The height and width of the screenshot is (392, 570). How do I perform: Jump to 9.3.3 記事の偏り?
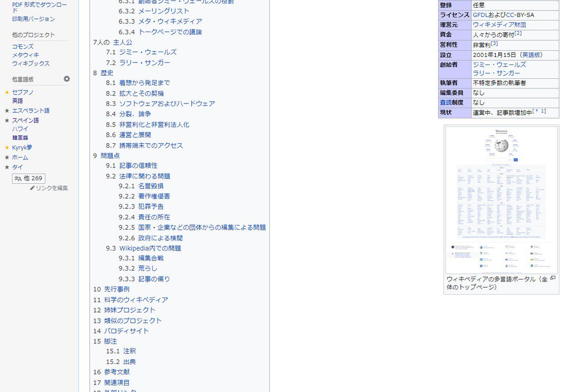pos(144,279)
